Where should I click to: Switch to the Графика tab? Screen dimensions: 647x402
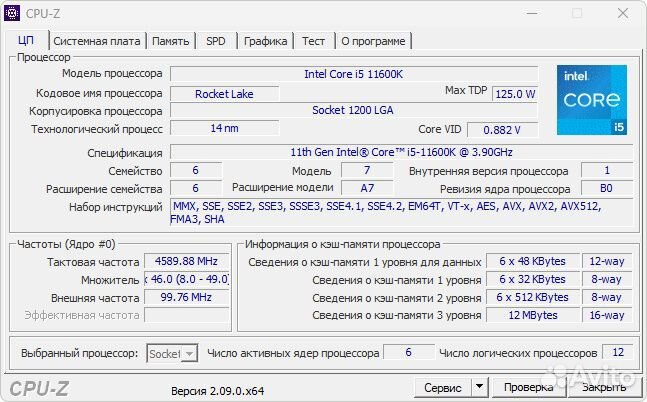265,41
